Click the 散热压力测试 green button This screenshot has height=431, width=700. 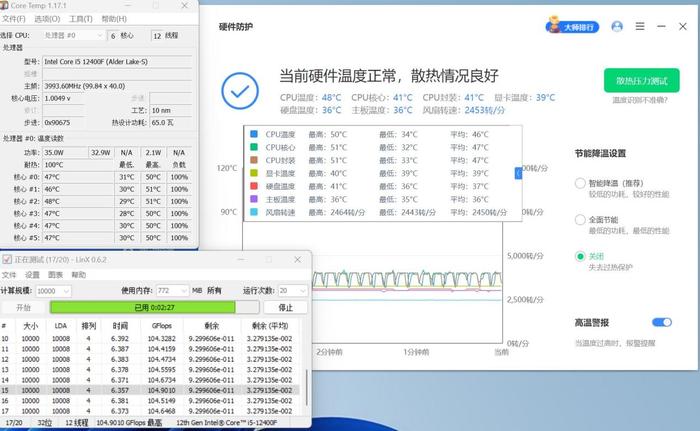click(642, 81)
